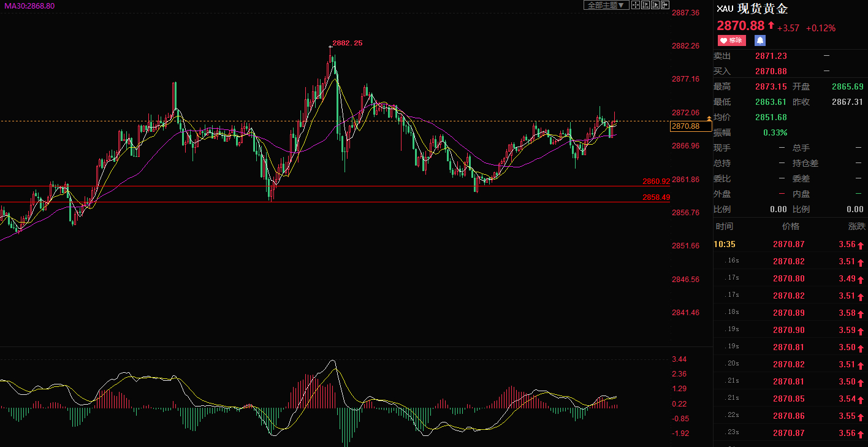Click the +0.12% percentage change
868x447 pixels.
[821, 28]
